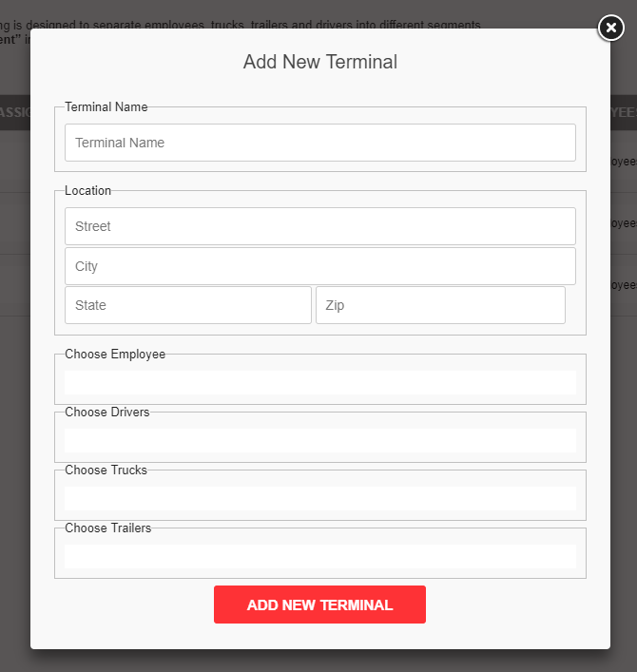Click the Terminal Name input field
This screenshot has height=672, width=637.
tap(320, 143)
